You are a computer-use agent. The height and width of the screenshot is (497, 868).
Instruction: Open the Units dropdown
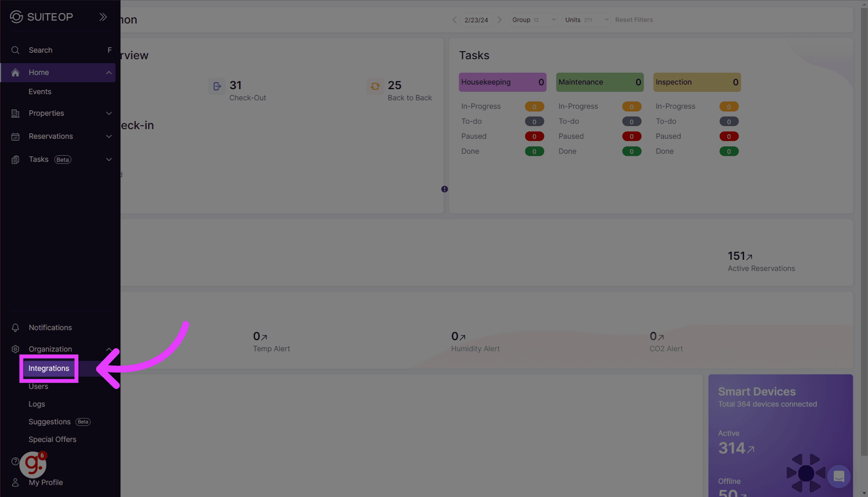(x=586, y=19)
